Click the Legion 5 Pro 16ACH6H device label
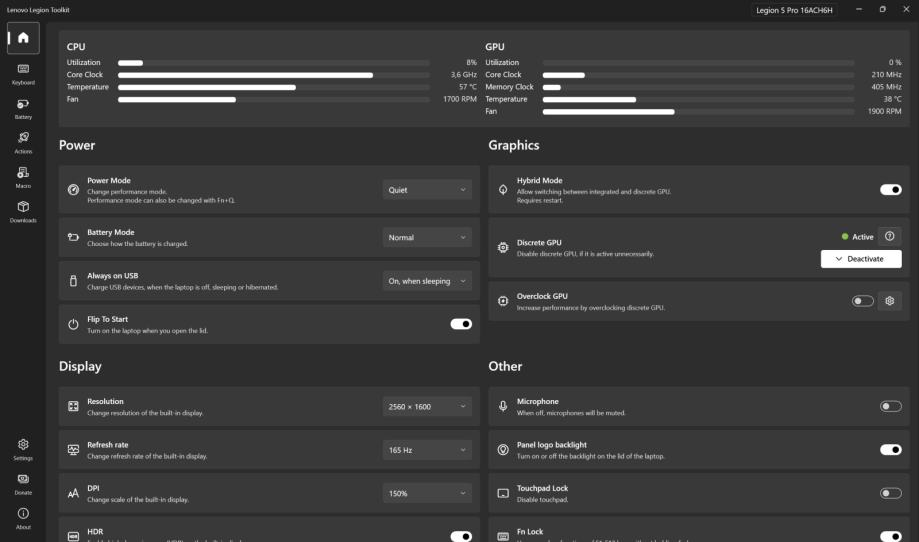 (x=794, y=10)
